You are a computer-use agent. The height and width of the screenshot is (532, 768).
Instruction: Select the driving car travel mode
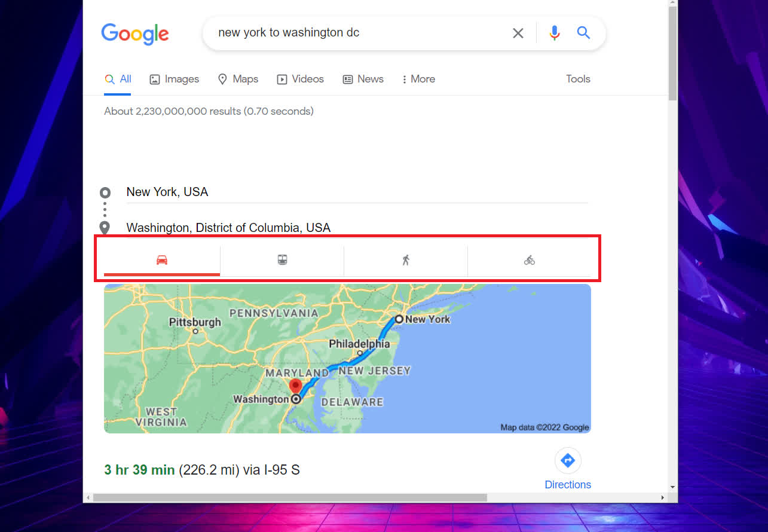pos(162,260)
